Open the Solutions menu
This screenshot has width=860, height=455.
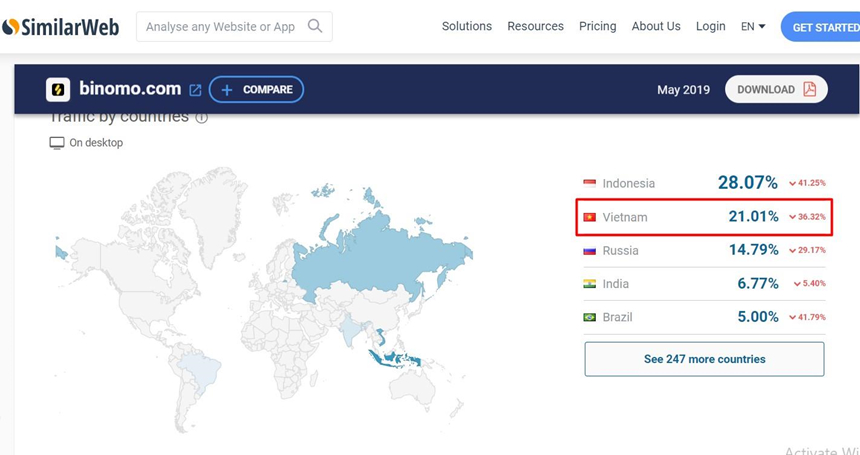pos(467,26)
